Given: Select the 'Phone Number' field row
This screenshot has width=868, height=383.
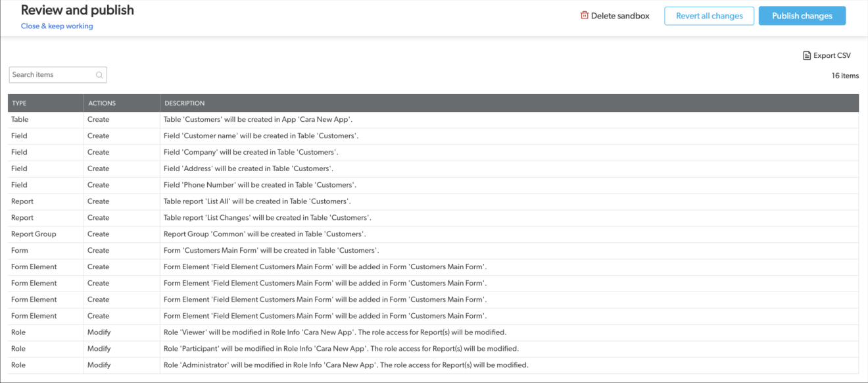Looking at the screenshot, I should click(x=259, y=185).
